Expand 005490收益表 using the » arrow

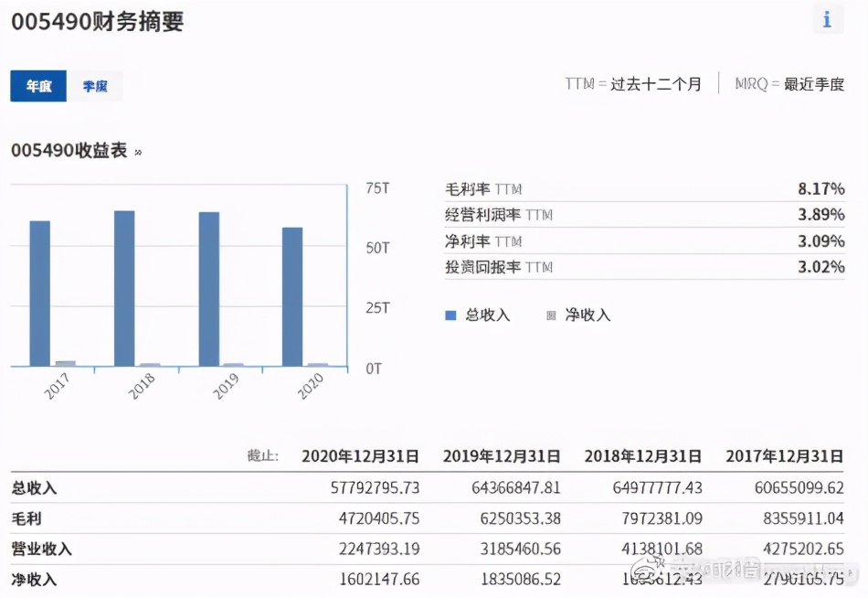point(137,154)
